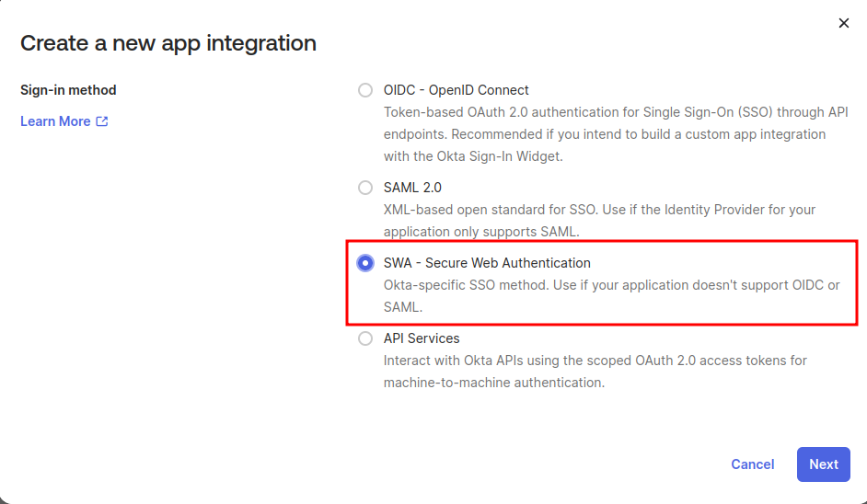The height and width of the screenshot is (504, 867).
Task: Pick the API Services radio button
Action: click(365, 338)
